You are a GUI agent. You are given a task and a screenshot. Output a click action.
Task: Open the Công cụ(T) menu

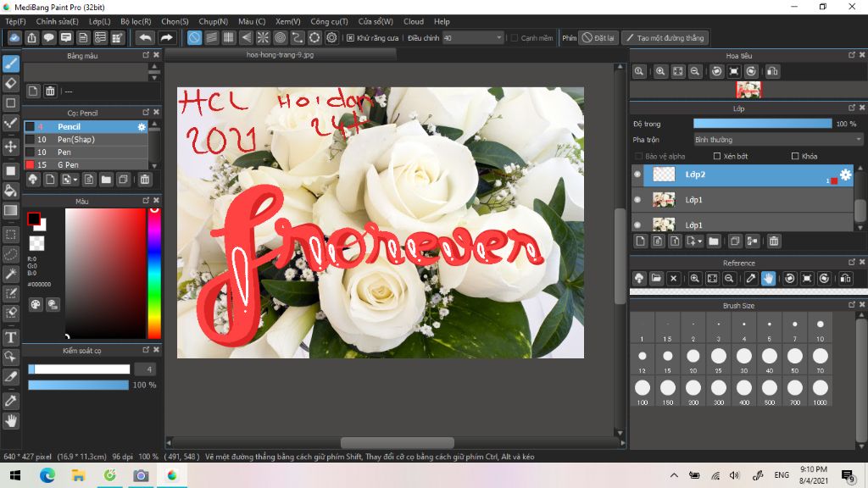[329, 21]
